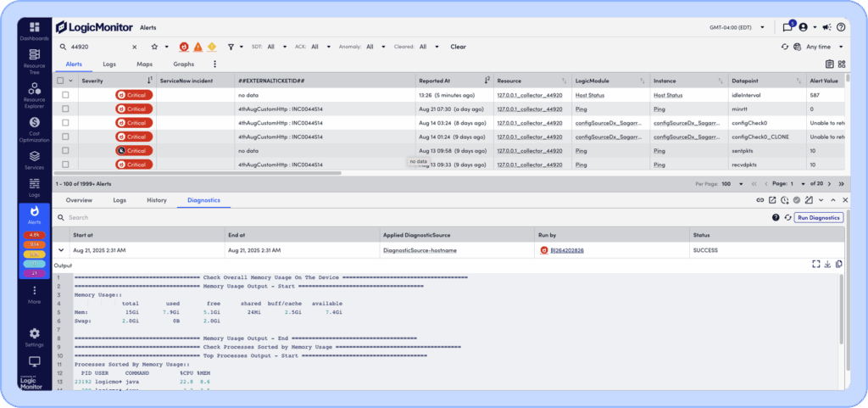Open Resource Tree in the sidebar
Image resolution: width=868 pixels, height=408 pixels.
(x=35, y=59)
